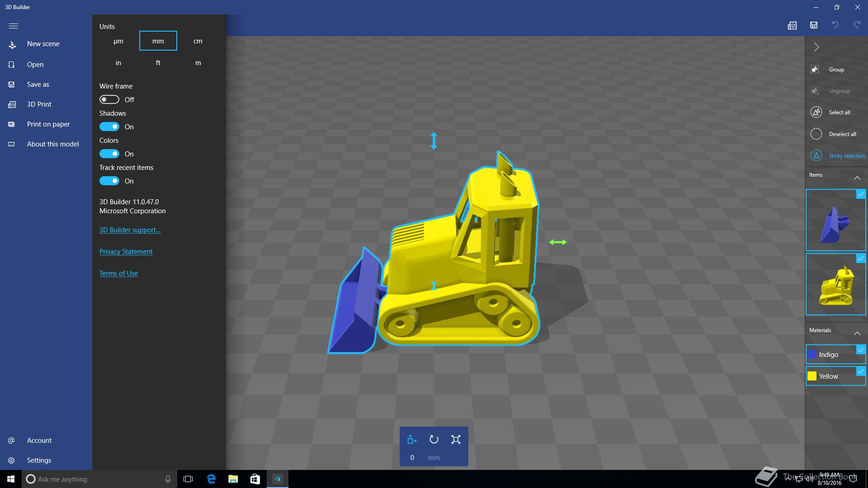Select the m unit
The width and height of the screenshot is (868, 488).
198,62
